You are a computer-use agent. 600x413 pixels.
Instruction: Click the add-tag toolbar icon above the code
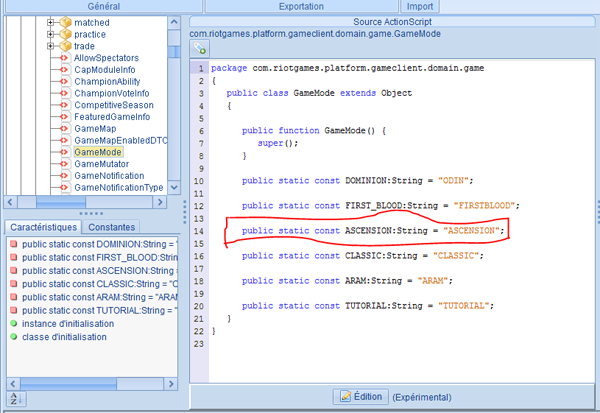(199, 48)
